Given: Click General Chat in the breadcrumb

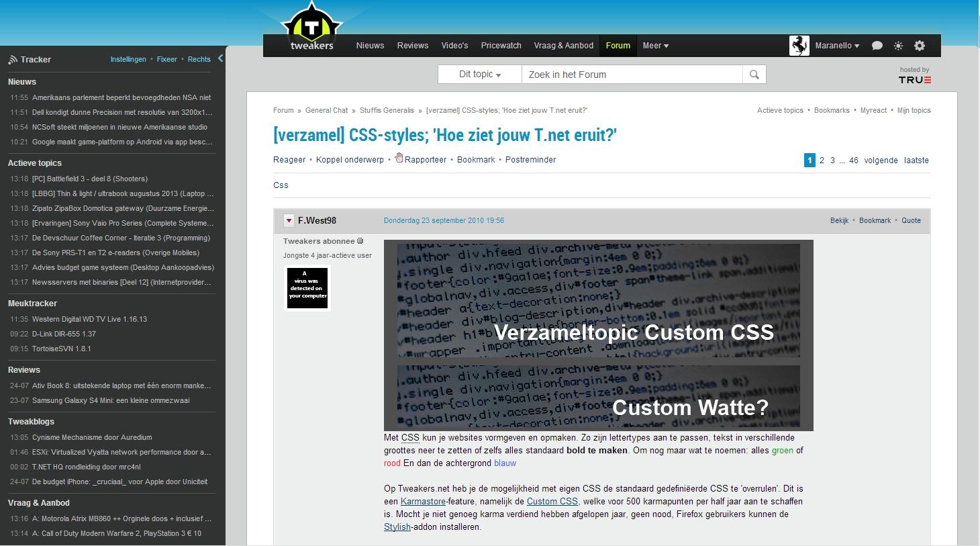Looking at the screenshot, I should [326, 110].
